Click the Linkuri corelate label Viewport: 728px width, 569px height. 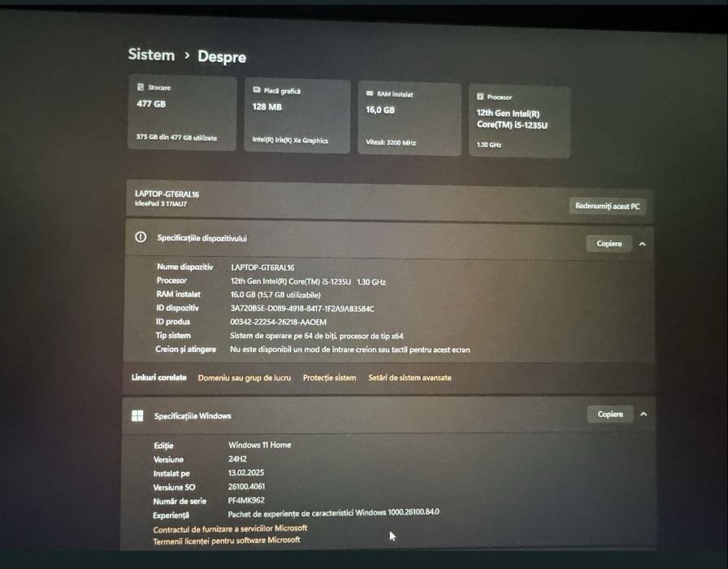(158, 377)
